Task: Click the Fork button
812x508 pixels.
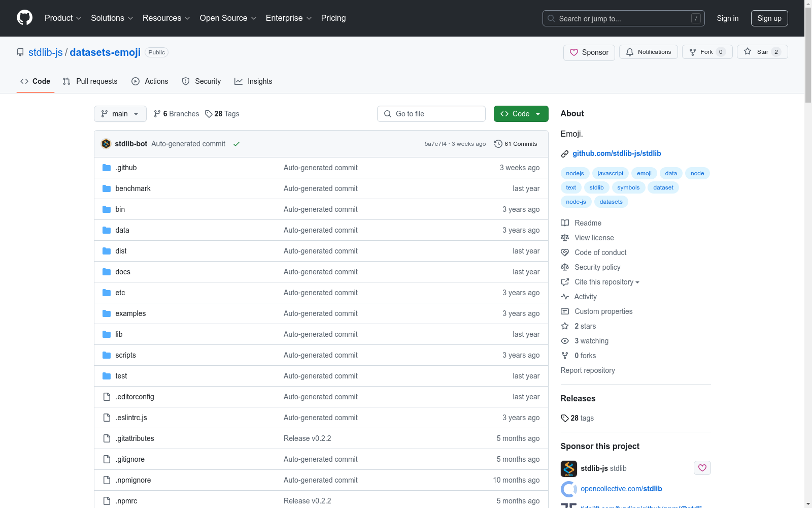Action: coord(707,52)
